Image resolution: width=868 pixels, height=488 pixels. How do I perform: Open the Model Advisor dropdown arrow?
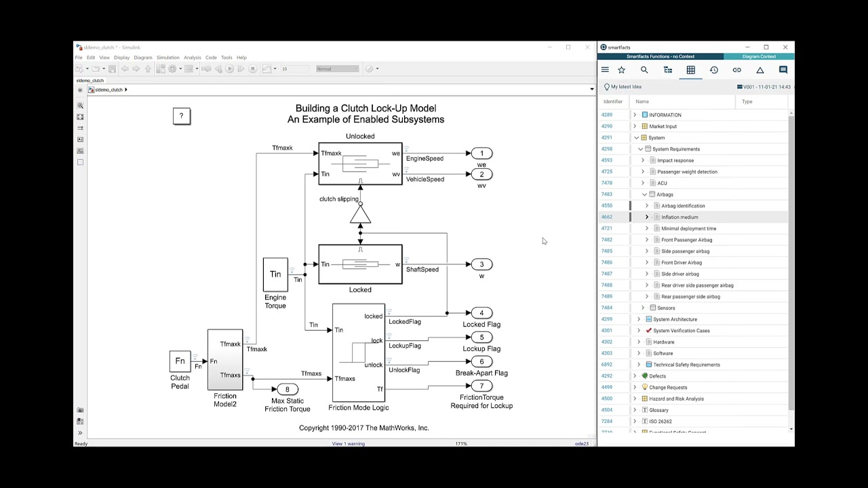(377, 68)
